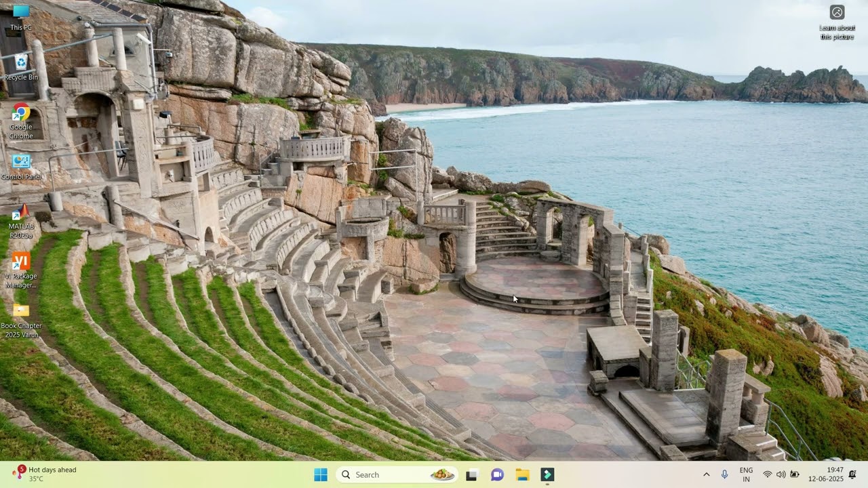The image size is (868, 488).
Task: Select the Google Chrome desktop shortcut
Action: coord(21,121)
